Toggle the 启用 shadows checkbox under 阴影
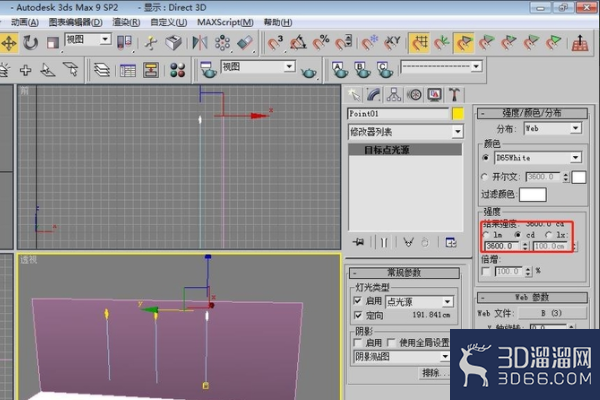This screenshot has width=600, height=400. [x=358, y=342]
